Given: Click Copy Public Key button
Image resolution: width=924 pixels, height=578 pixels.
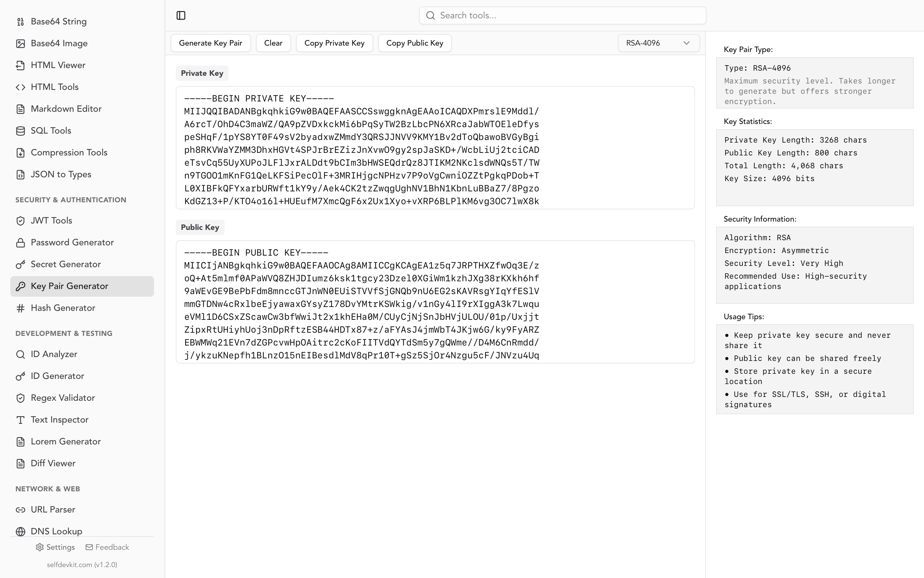Looking at the screenshot, I should [415, 43].
